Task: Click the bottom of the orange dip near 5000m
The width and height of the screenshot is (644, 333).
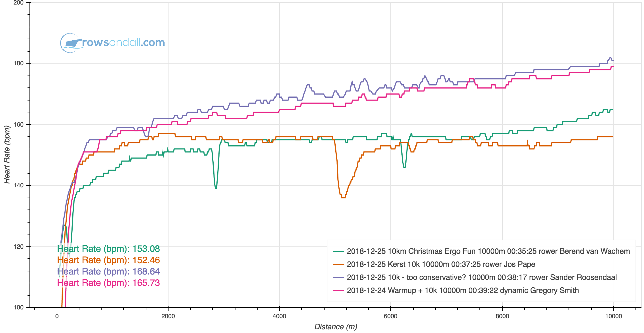Action: click(343, 197)
